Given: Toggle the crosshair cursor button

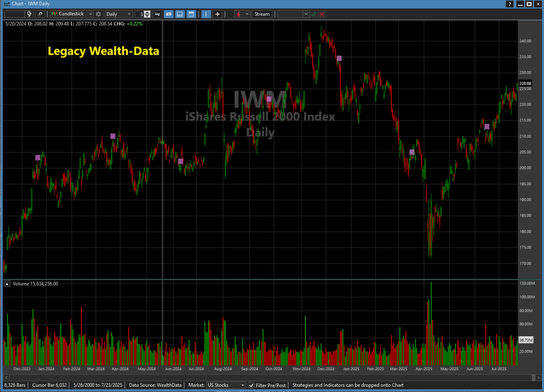Looking at the screenshot, I should tap(217, 14).
